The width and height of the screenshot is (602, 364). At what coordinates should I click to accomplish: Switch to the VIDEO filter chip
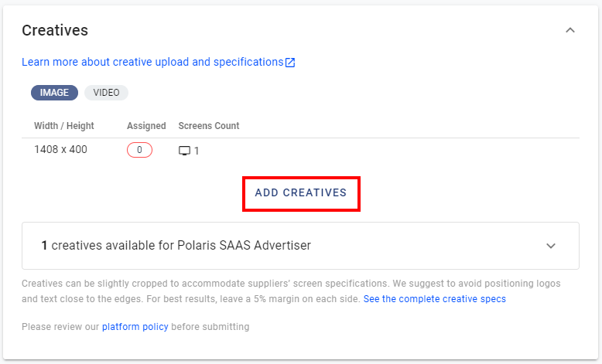[x=106, y=93]
